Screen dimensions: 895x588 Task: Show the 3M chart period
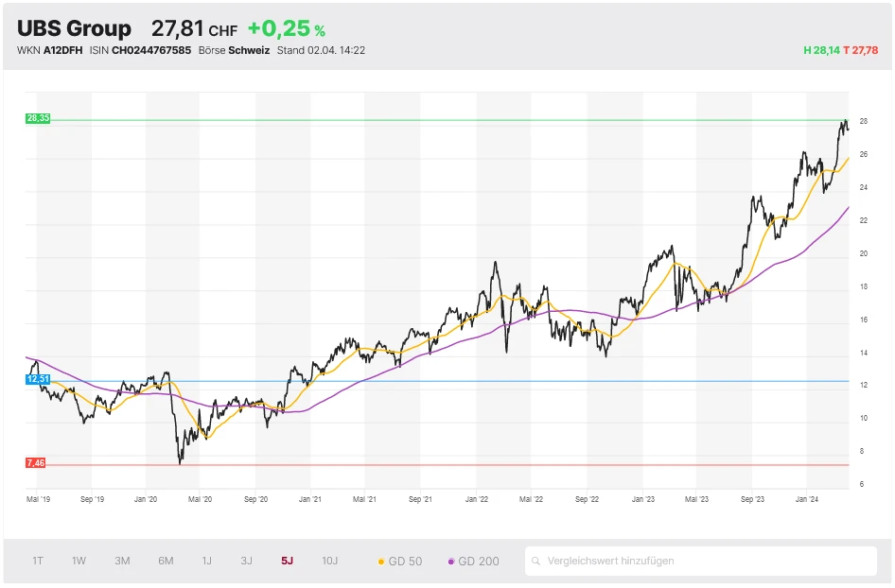click(x=122, y=561)
